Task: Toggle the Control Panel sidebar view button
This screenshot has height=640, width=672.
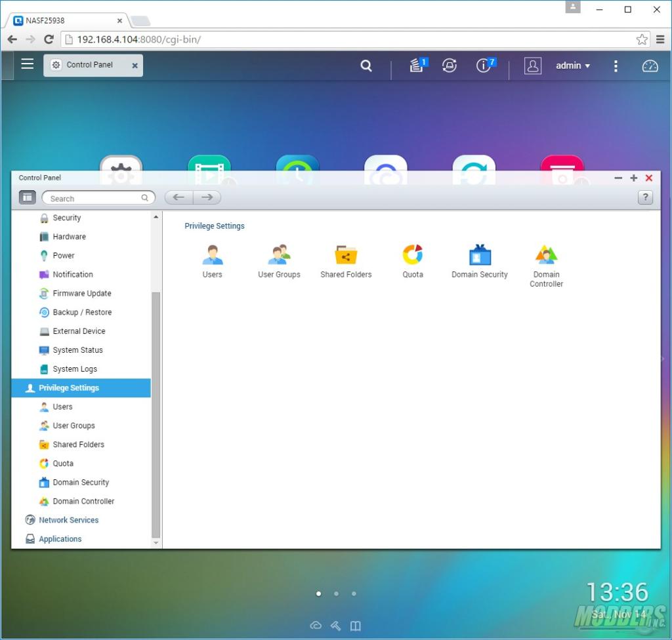Action: pos(27,197)
